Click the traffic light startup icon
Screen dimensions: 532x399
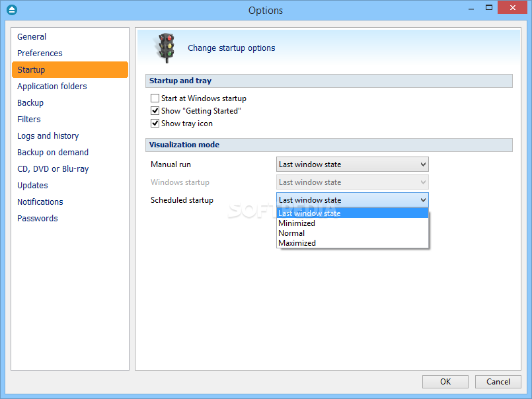167,48
